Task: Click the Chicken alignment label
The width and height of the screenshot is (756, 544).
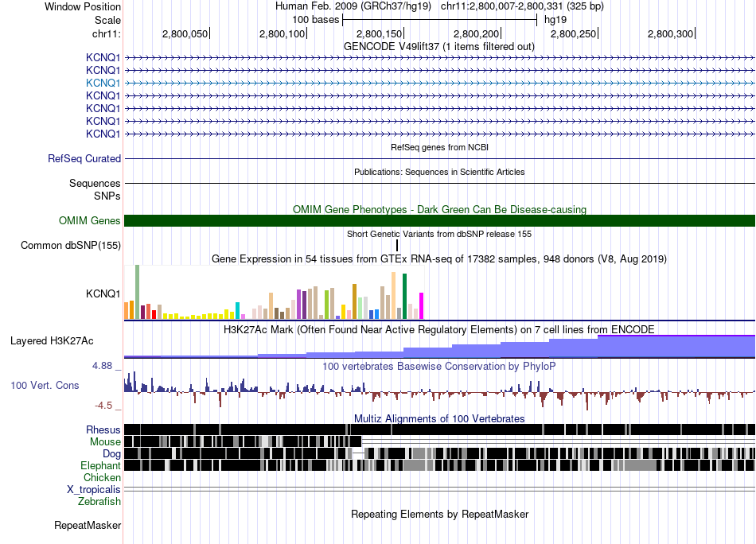Action: click(x=102, y=477)
